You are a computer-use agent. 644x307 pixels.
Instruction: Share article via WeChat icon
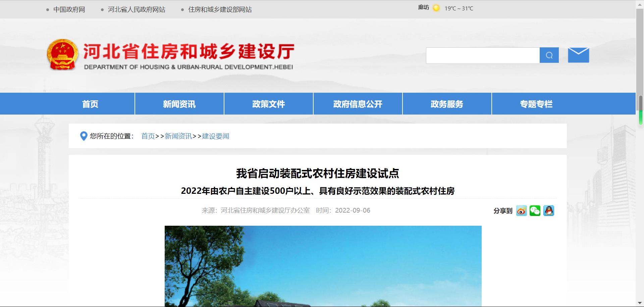pos(535,211)
